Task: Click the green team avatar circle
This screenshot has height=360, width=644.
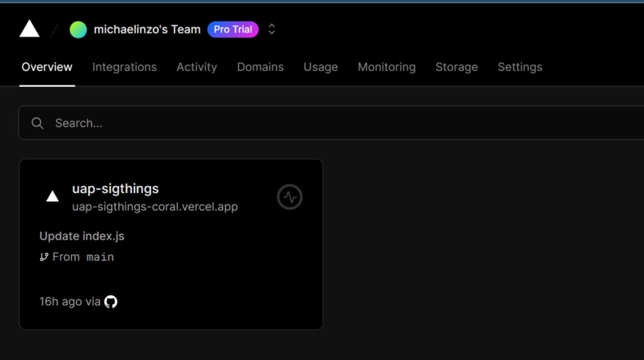Action: click(x=78, y=30)
